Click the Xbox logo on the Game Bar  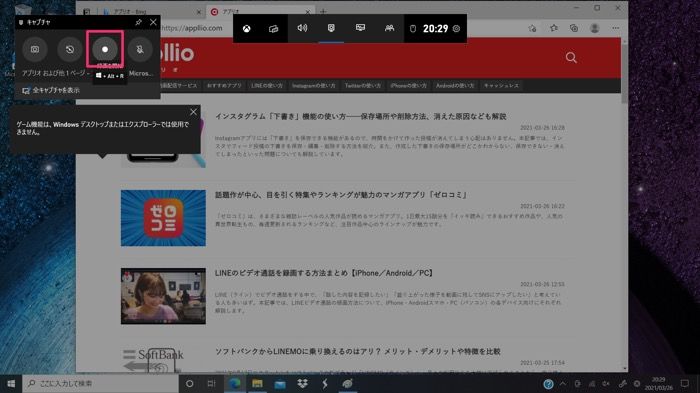point(246,29)
